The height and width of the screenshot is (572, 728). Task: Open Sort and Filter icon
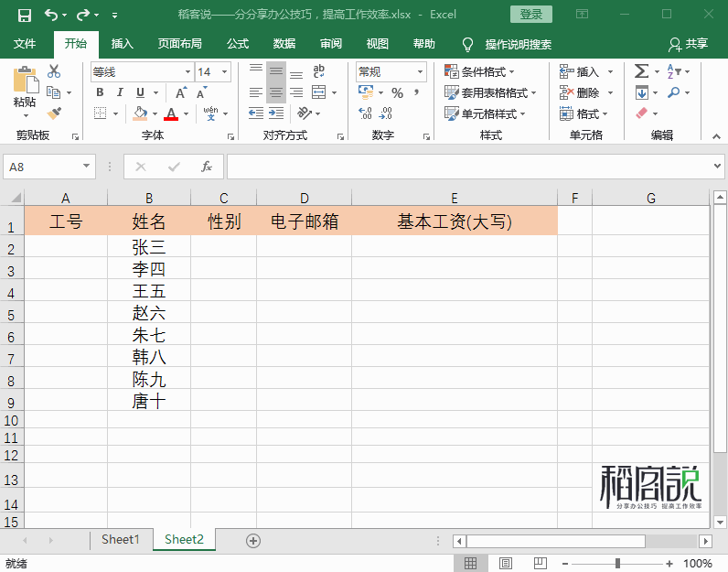(x=674, y=71)
